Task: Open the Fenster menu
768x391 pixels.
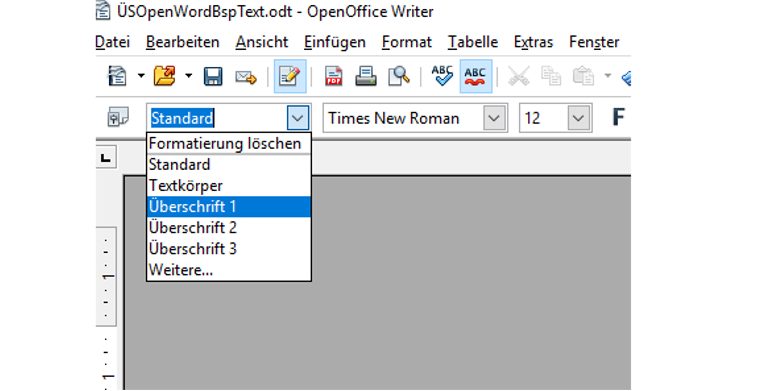Action: [x=594, y=42]
